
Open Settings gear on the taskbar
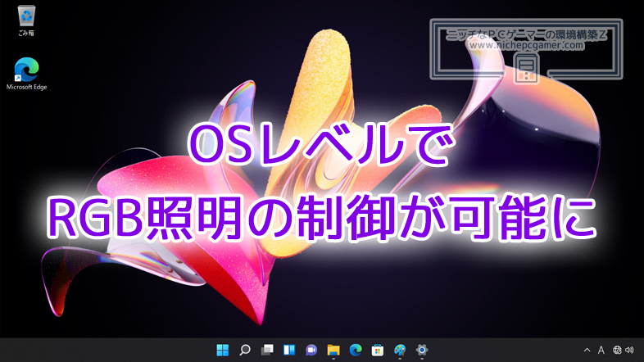422,350
